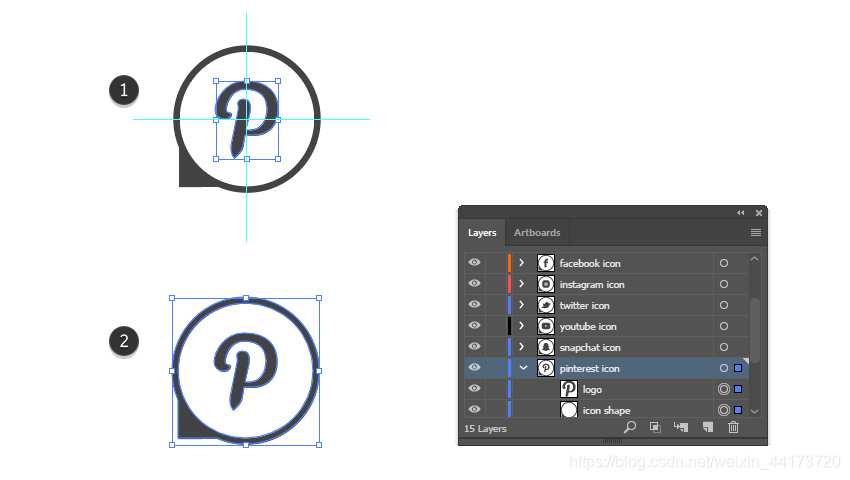
Task: Collapse the Layers panel with double arrows
Action: point(740,213)
